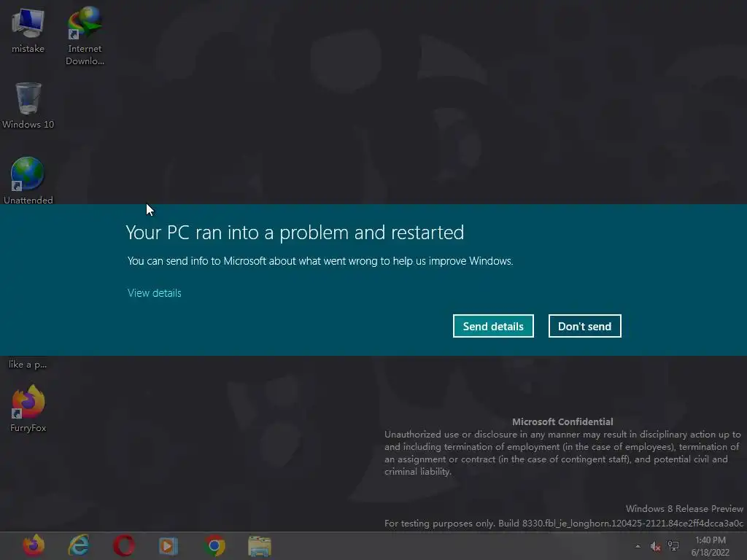Launch Google Chrome from the taskbar
Viewport: 747px width, 560px height.
coord(214,545)
